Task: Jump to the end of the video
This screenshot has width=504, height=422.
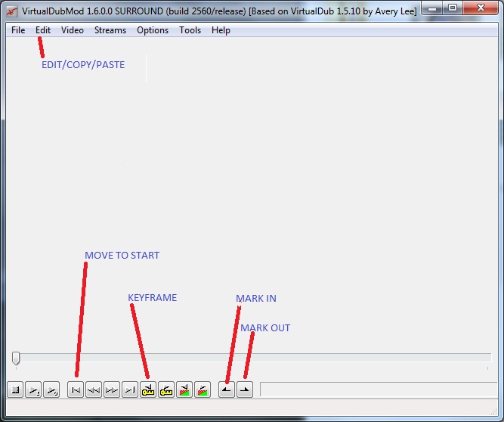Action: [130, 389]
